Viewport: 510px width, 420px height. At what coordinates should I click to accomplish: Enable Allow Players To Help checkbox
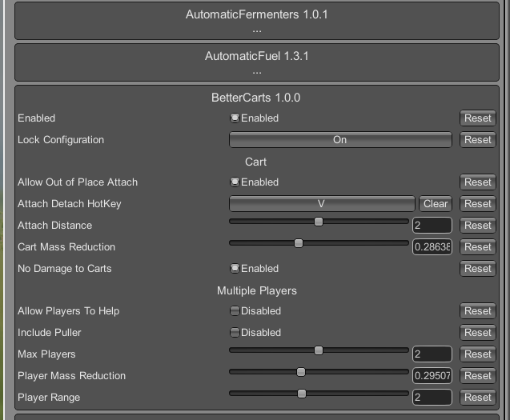[x=235, y=310]
